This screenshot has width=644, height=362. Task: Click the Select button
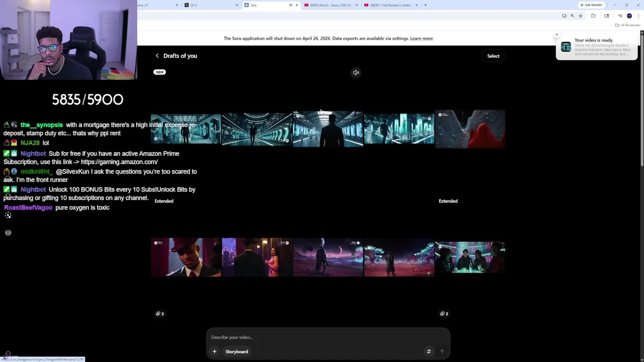coord(493,56)
